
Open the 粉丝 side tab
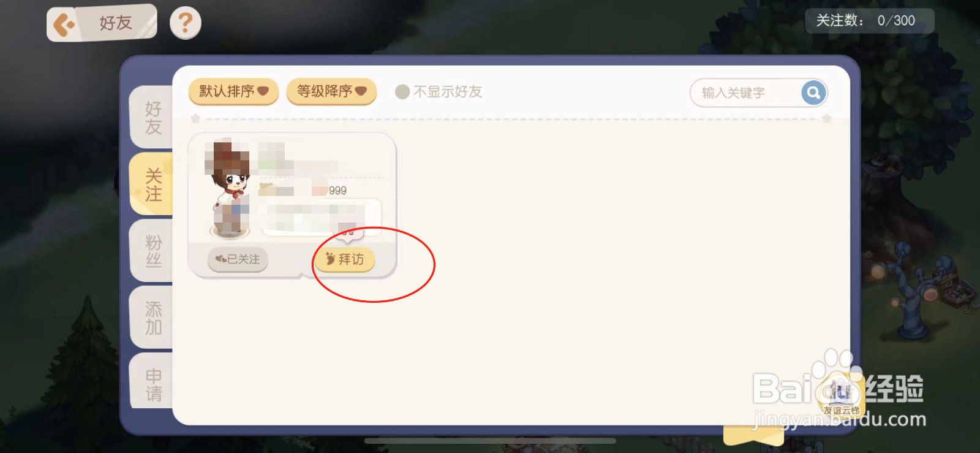(x=153, y=251)
